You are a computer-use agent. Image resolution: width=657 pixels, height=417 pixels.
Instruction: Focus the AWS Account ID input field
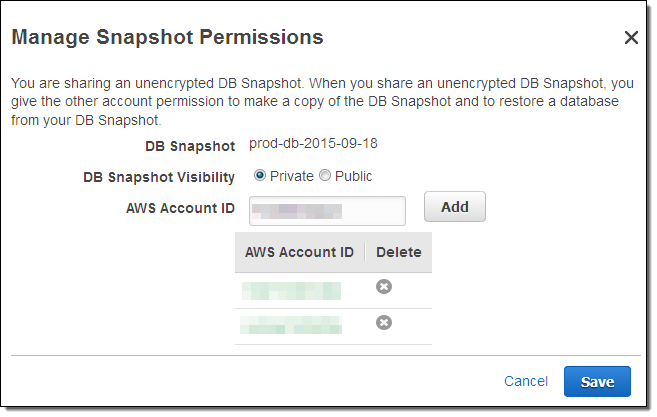(326, 210)
